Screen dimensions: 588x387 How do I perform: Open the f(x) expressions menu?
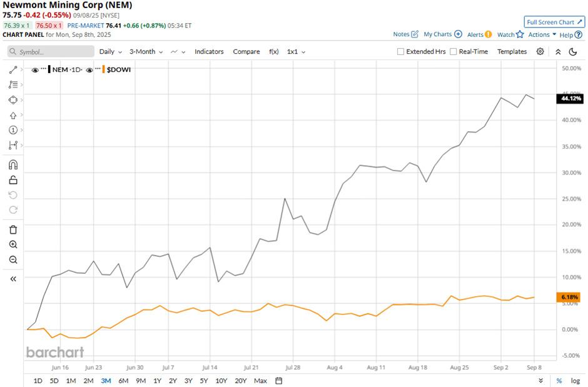tap(274, 52)
